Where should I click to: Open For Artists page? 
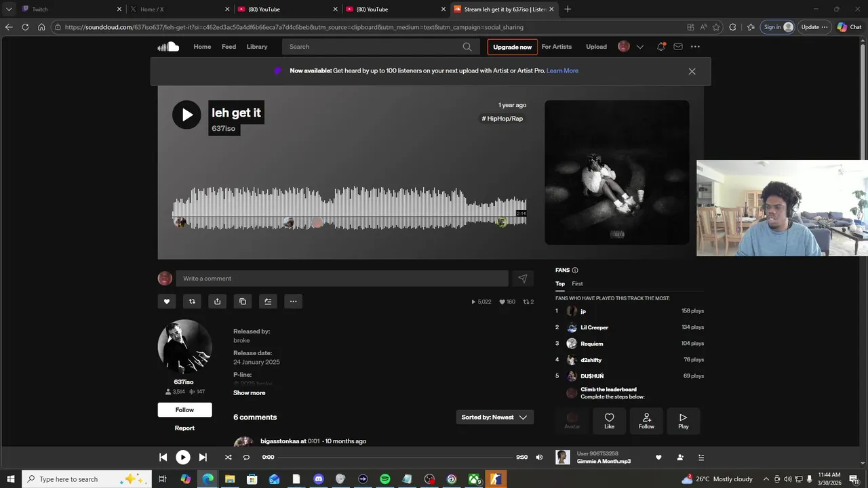click(557, 47)
